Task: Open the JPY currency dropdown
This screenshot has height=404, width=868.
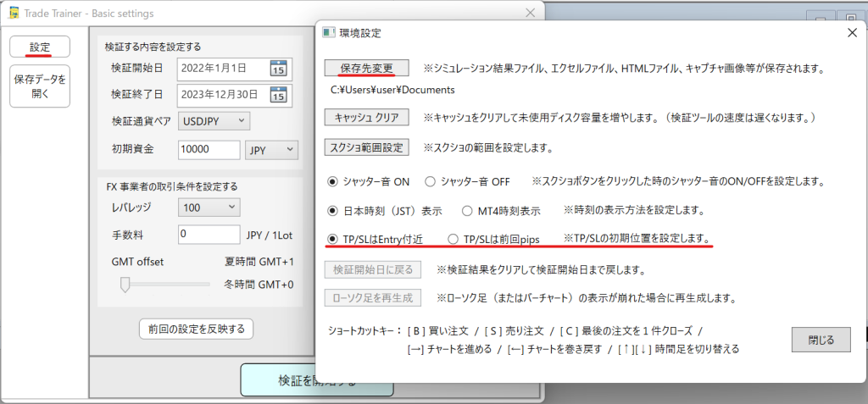Action: tap(271, 150)
